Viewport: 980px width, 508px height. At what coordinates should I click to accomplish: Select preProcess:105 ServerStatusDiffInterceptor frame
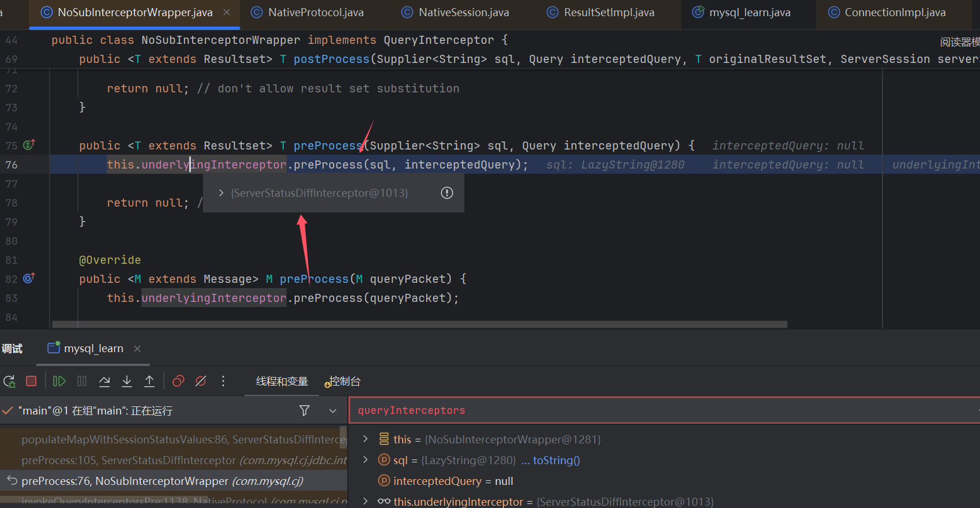pos(173,460)
